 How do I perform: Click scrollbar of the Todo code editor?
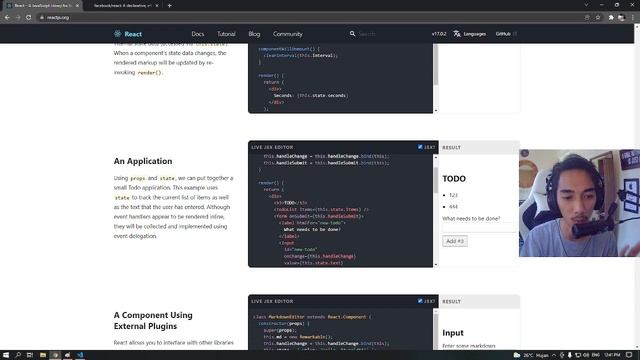pos(436,180)
